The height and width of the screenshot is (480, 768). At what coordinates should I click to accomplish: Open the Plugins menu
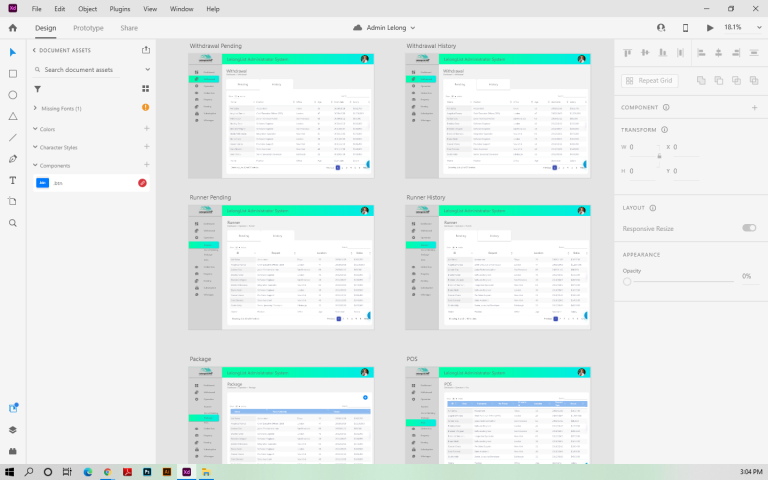[120, 8]
